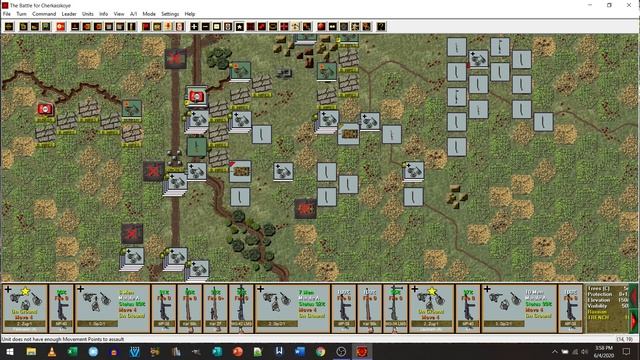The width and height of the screenshot is (640, 360).
Task: Select the infantry counter with red marker among rifle counters
Action: [478, 59]
